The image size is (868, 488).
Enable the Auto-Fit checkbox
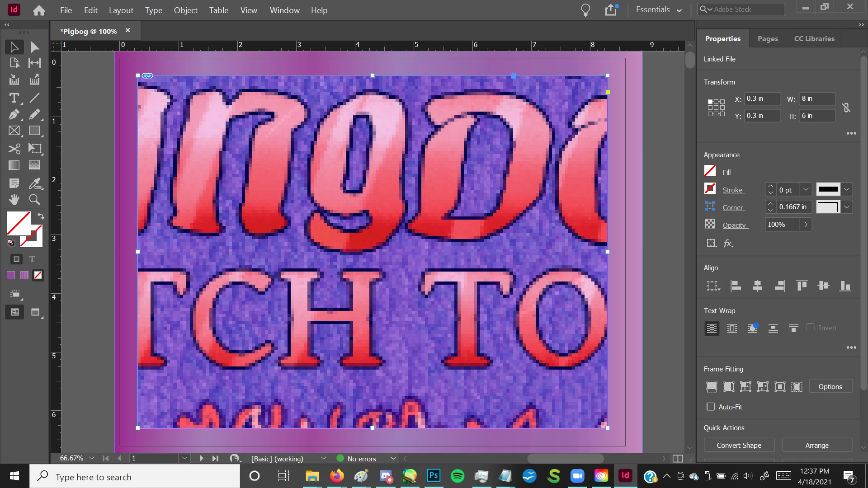(711, 407)
